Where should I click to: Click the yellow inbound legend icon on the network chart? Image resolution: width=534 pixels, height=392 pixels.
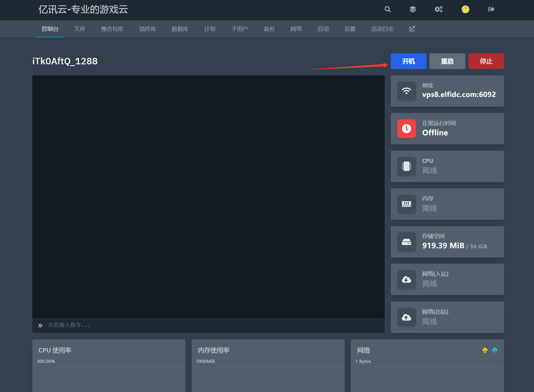[485, 350]
